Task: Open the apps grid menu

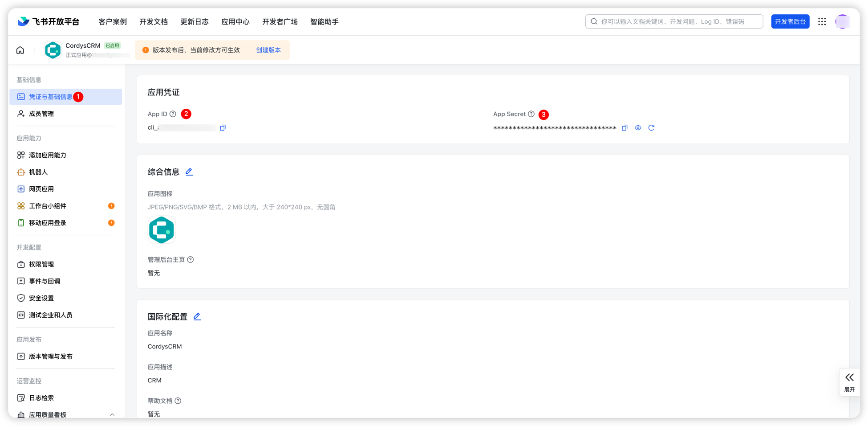Action: (x=822, y=21)
